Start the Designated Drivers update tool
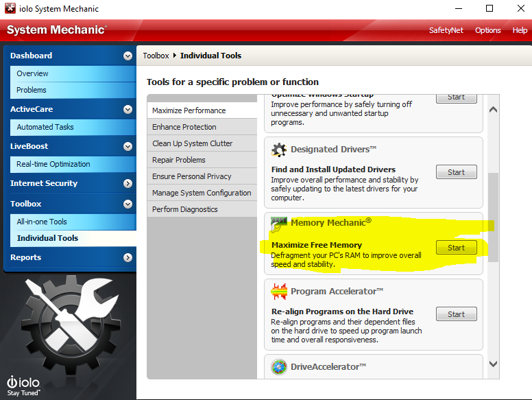This screenshot has width=532, height=400. pyautogui.click(x=456, y=172)
